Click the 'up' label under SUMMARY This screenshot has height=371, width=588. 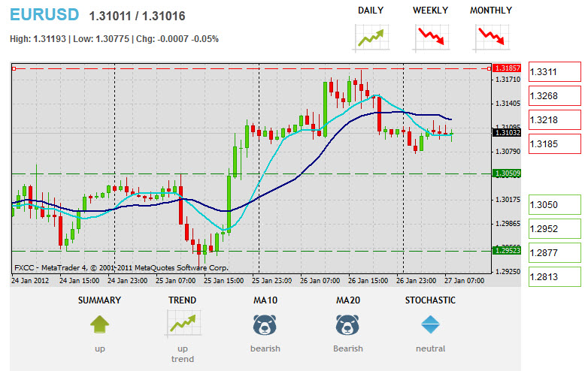click(100, 349)
